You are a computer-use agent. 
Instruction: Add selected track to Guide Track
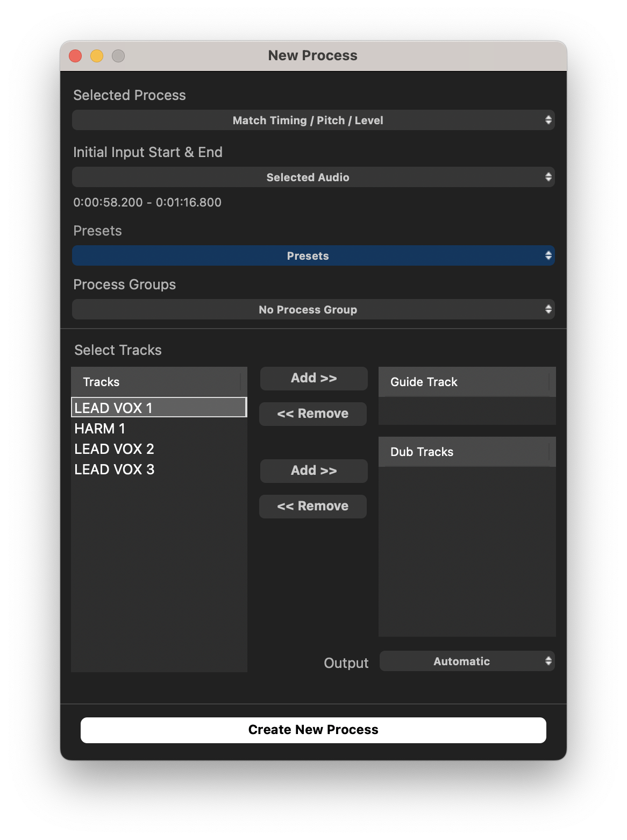[x=313, y=379]
